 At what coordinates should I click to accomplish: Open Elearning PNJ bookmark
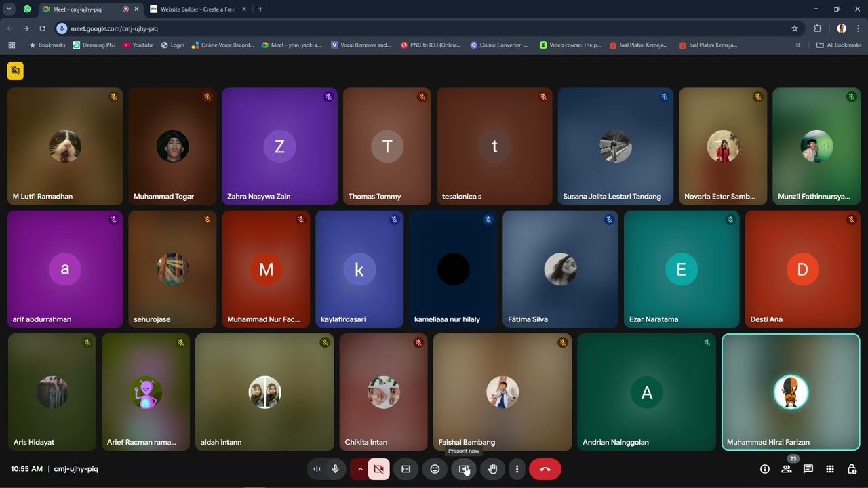pos(94,45)
